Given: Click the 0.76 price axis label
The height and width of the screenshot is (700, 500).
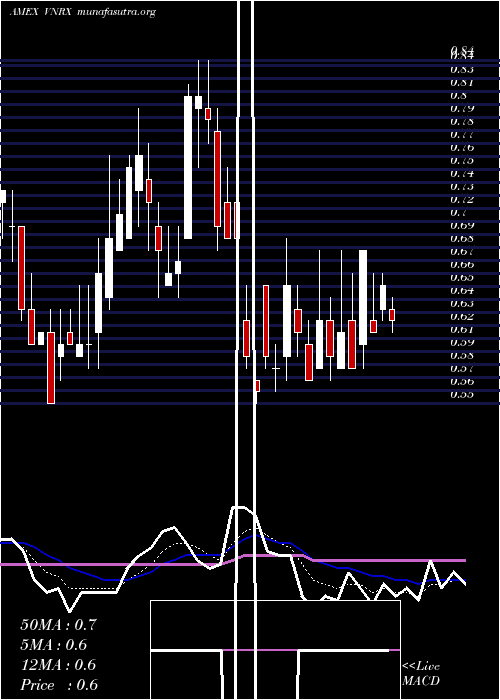Looking at the screenshot, I should pyautogui.click(x=462, y=147).
